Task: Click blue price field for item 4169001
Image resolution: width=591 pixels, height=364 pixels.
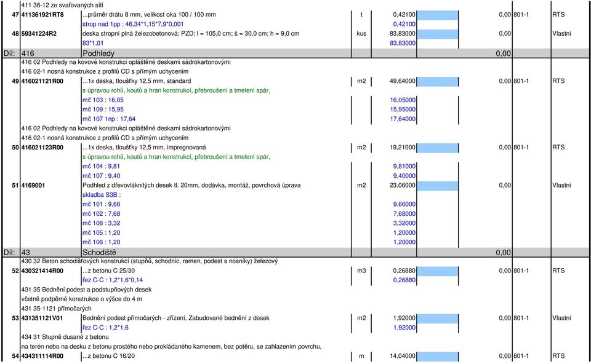Action: click(x=438, y=186)
